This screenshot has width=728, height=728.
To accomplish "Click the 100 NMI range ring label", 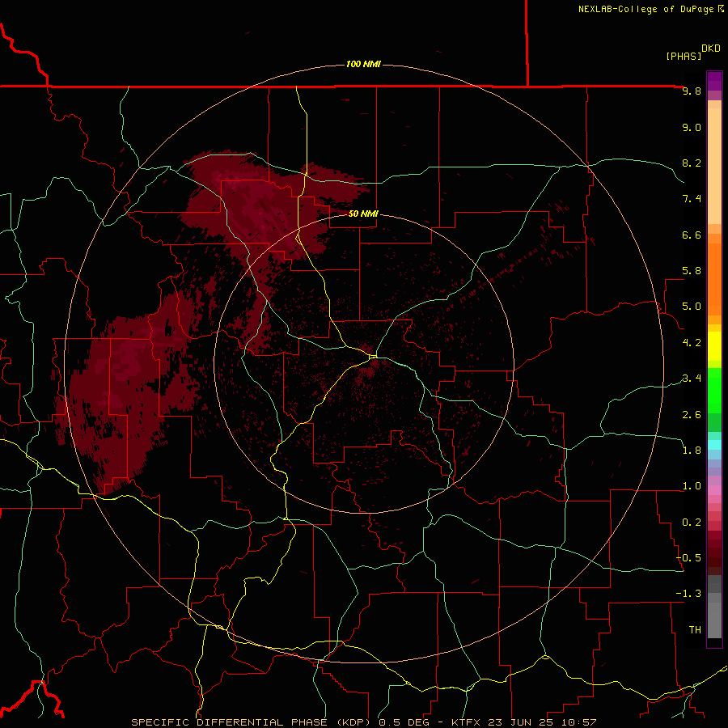I will point(363,64).
